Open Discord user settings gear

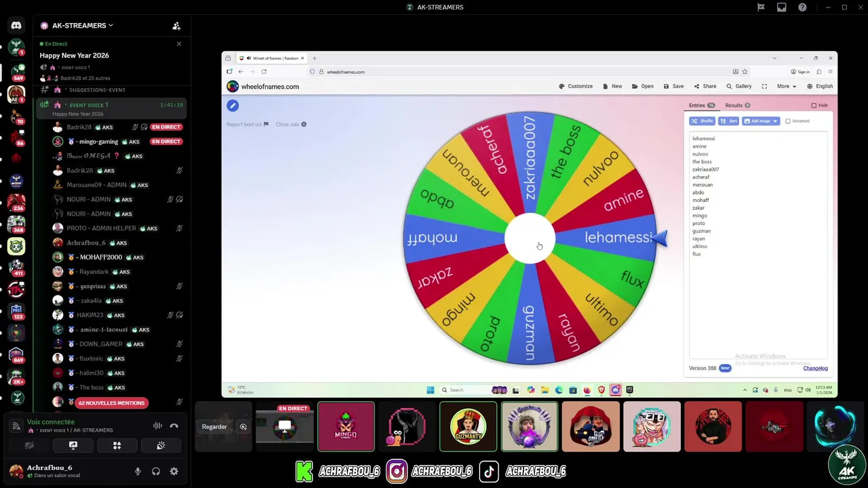[x=174, y=471]
